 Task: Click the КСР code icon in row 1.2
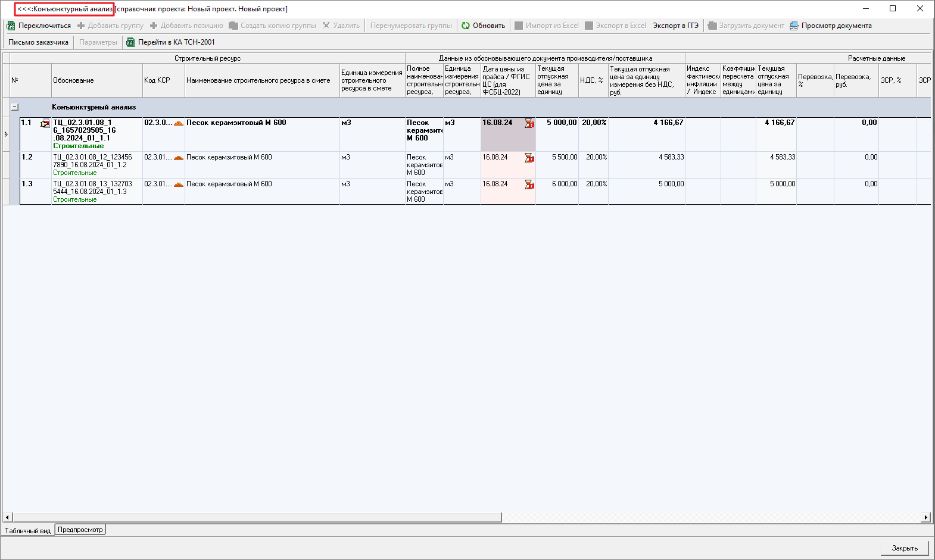tap(178, 158)
